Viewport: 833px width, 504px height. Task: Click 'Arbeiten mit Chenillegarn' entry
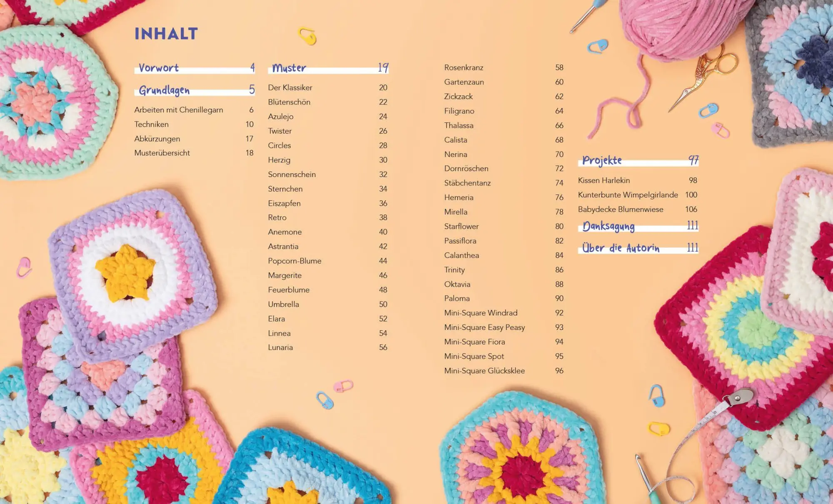click(x=179, y=110)
